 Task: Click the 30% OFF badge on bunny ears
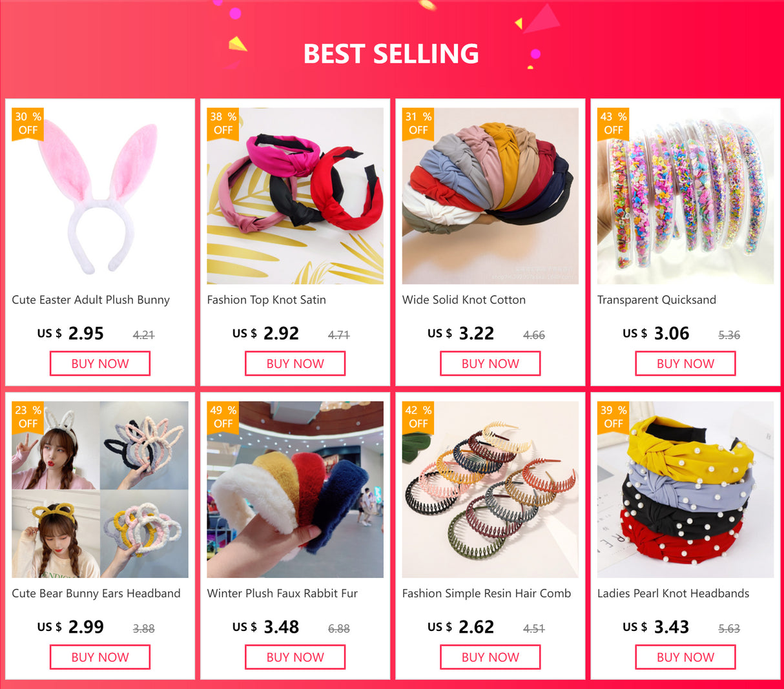click(x=28, y=123)
